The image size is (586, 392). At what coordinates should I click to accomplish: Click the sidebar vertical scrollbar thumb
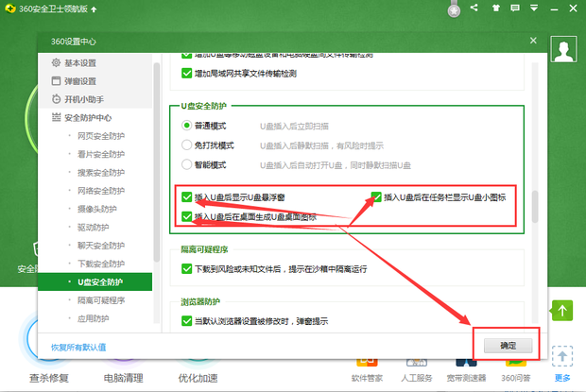point(157,162)
